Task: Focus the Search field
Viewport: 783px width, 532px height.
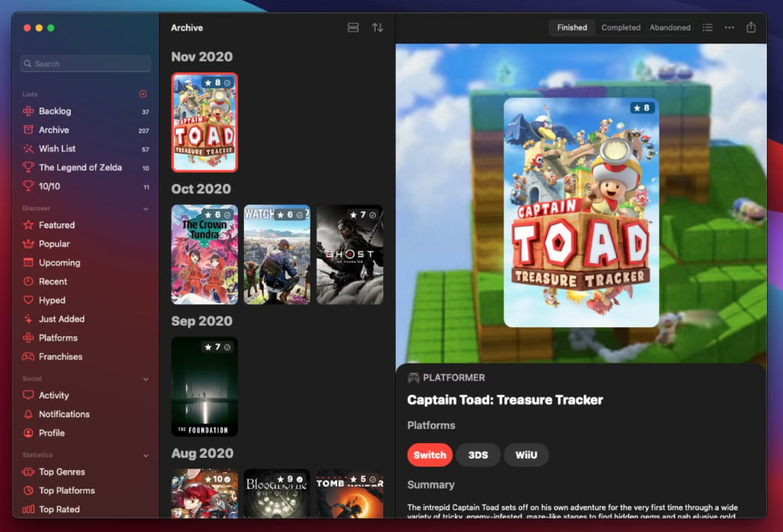Action: [86, 64]
